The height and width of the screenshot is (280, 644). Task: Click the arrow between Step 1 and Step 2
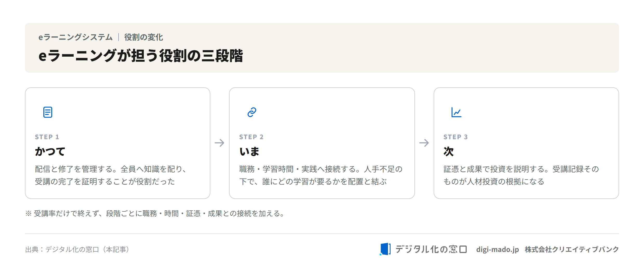219,143
